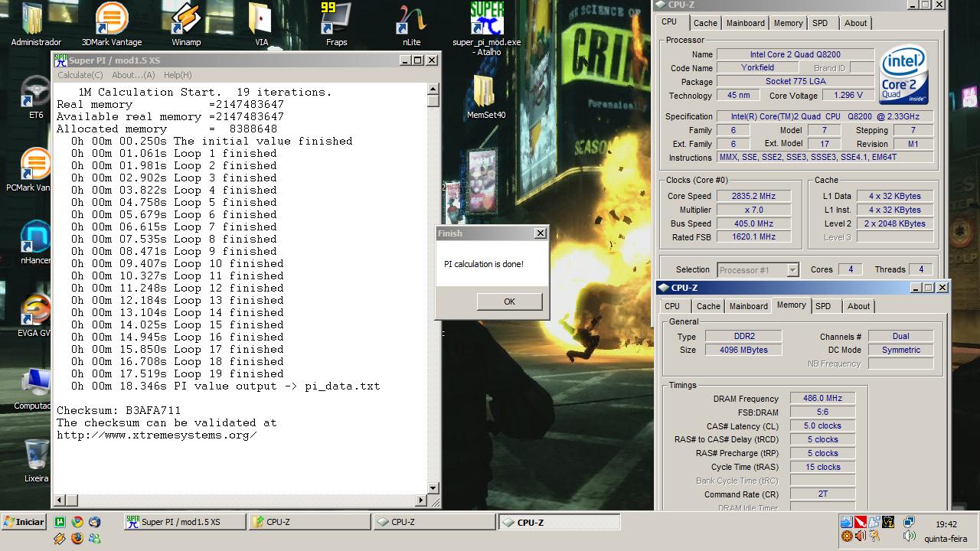
Task: Select the ET6 desktop shortcut
Action: [36, 97]
